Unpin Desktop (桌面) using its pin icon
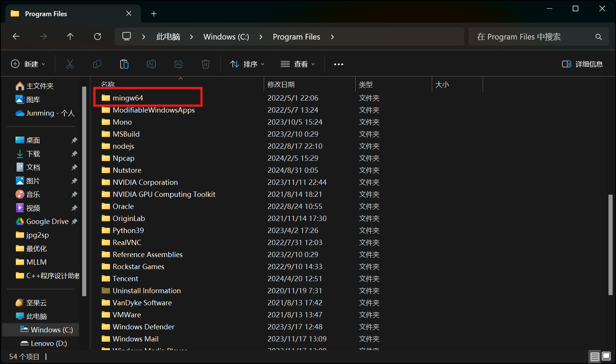The height and width of the screenshot is (364, 616). pos(74,140)
